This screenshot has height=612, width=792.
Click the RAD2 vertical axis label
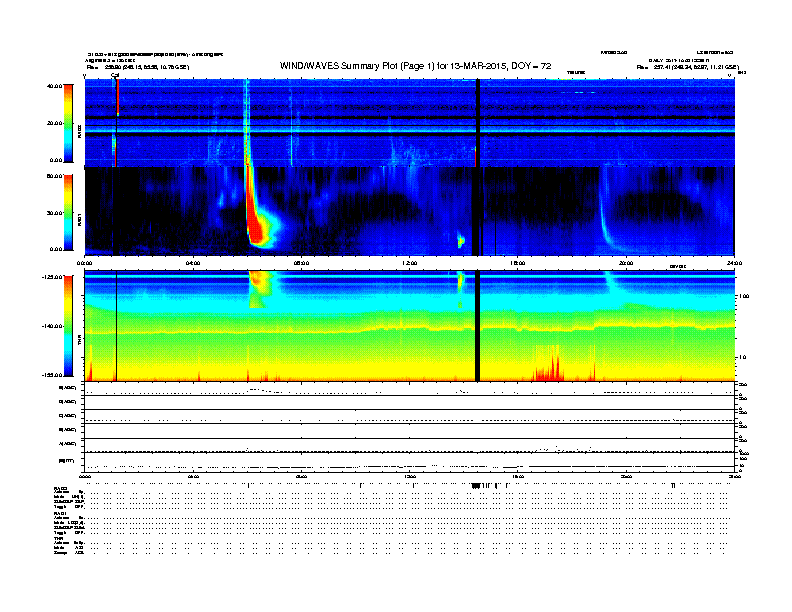(x=79, y=131)
